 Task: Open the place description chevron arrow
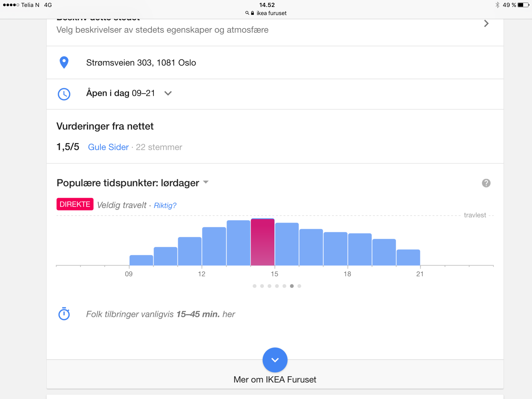pos(486,24)
